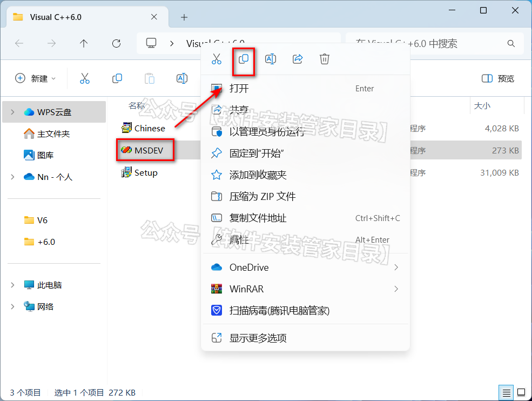Go forward with the right arrow
This screenshot has width=532, height=401.
coord(51,43)
